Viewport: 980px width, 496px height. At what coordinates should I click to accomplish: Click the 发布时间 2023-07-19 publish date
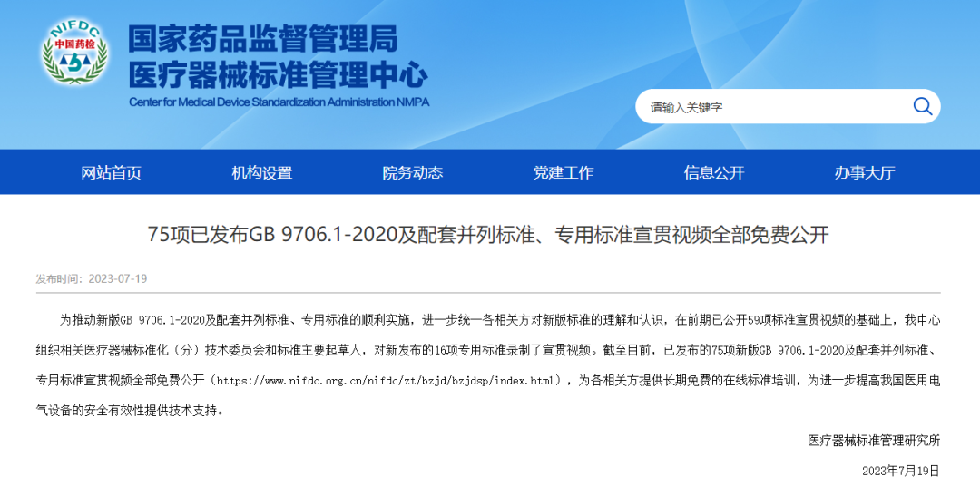tap(91, 278)
